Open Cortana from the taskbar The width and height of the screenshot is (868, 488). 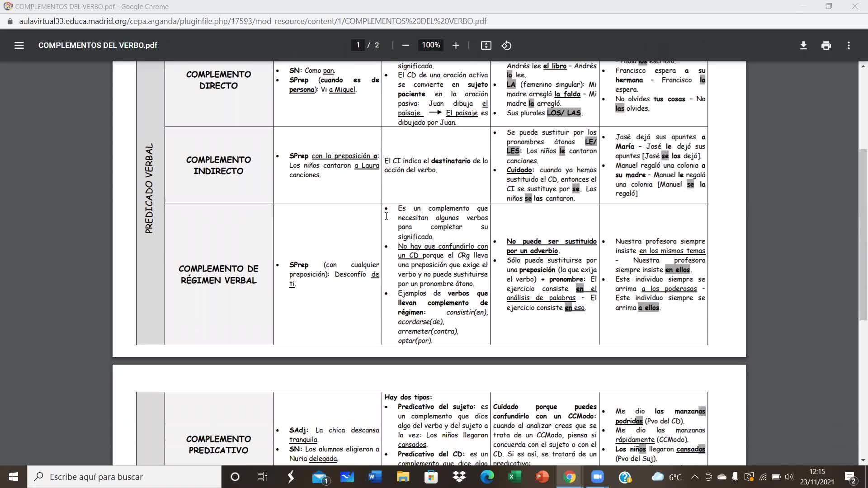pyautogui.click(x=235, y=477)
